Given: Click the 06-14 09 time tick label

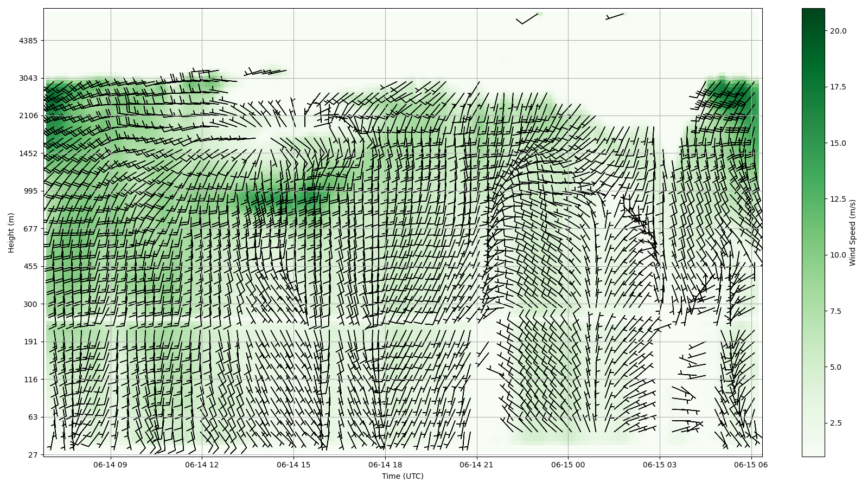Looking at the screenshot, I should tap(110, 465).
